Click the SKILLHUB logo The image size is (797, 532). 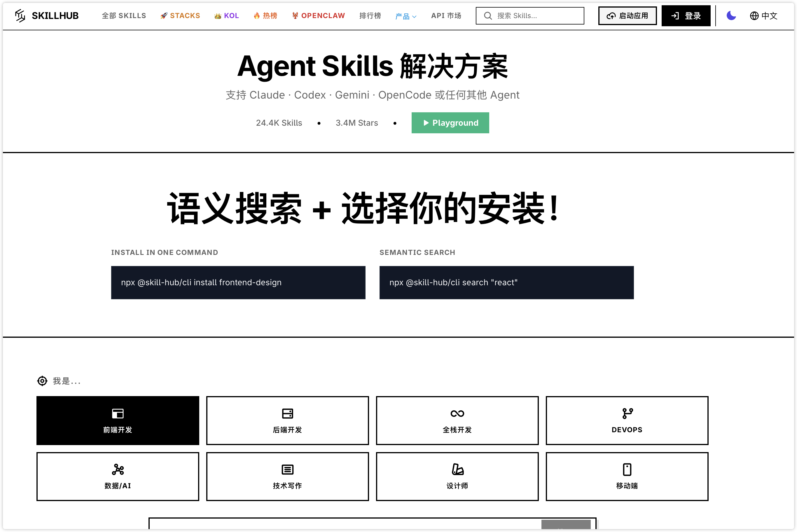[48, 16]
